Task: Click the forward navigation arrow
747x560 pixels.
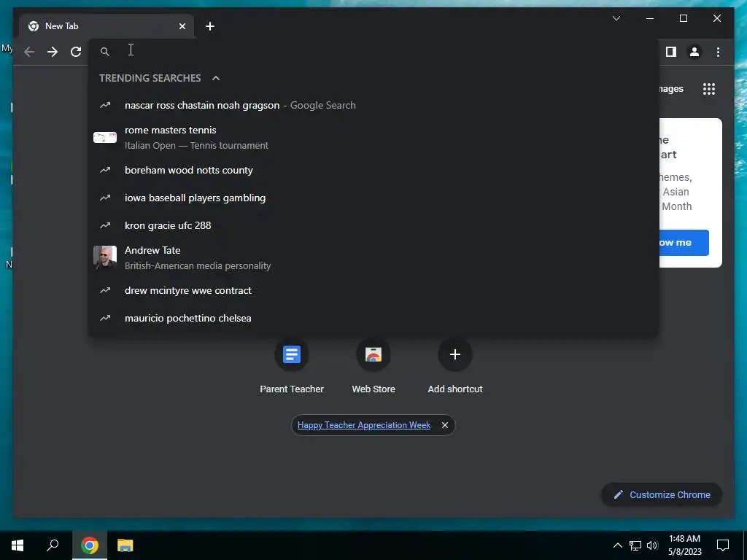Action: 53,52
